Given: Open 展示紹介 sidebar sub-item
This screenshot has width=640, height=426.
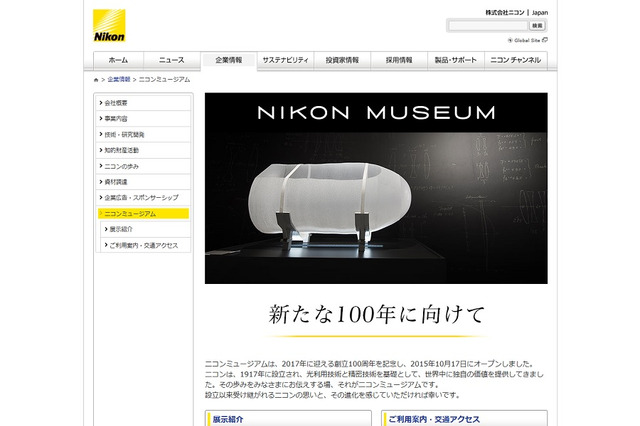Looking at the screenshot, I should point(146,229).
